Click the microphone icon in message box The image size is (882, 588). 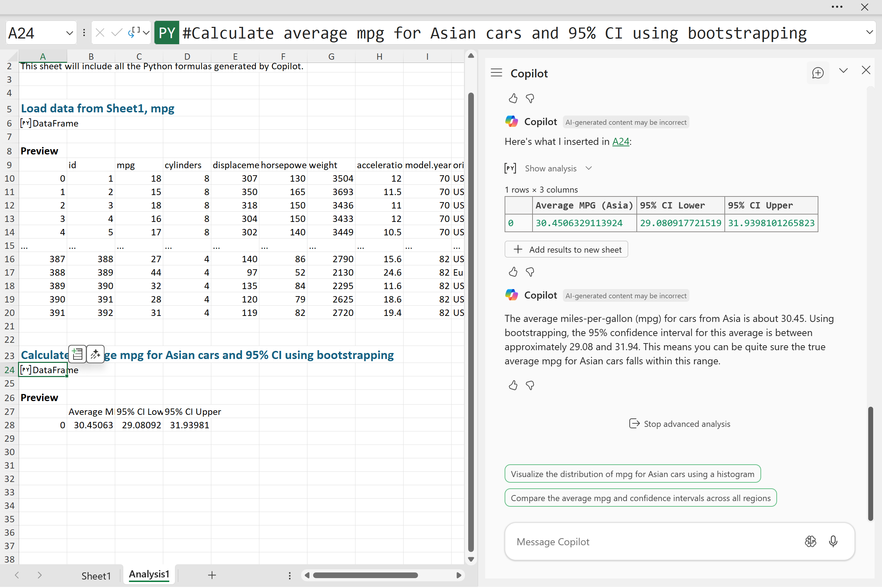pos(833,541)
